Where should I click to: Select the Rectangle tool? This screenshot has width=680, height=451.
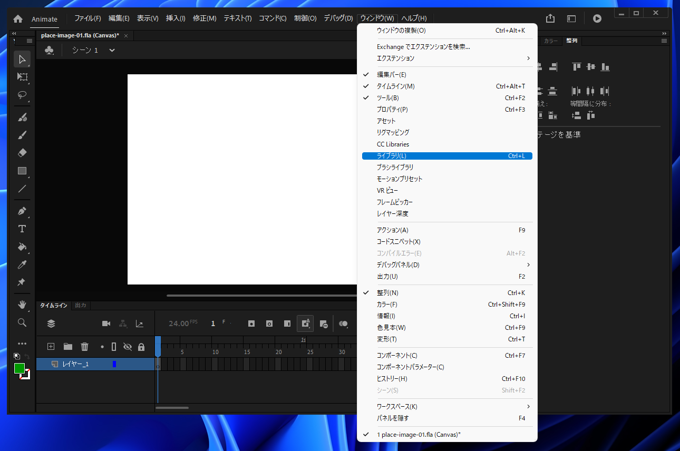point(22,171)
